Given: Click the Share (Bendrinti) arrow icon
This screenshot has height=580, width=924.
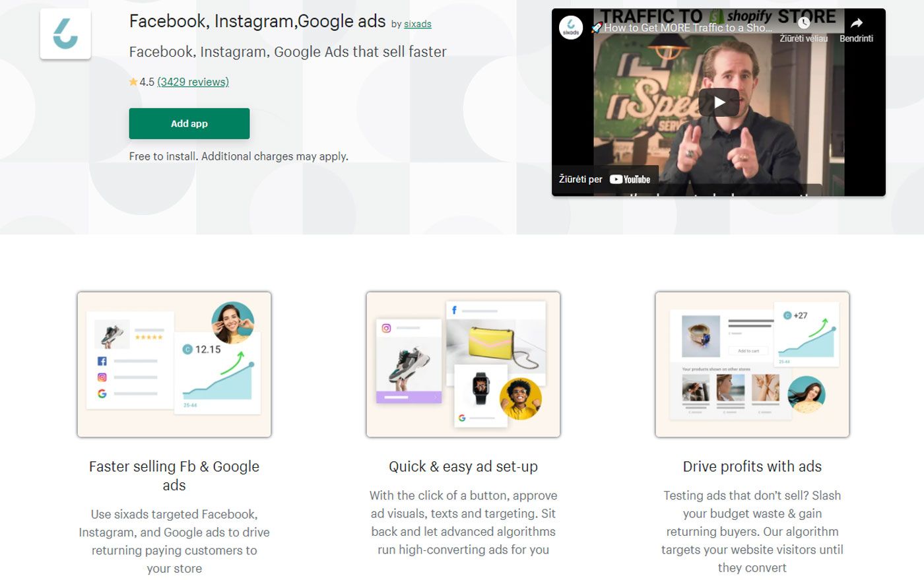Looking at the screenshot, I should [856, 23].
